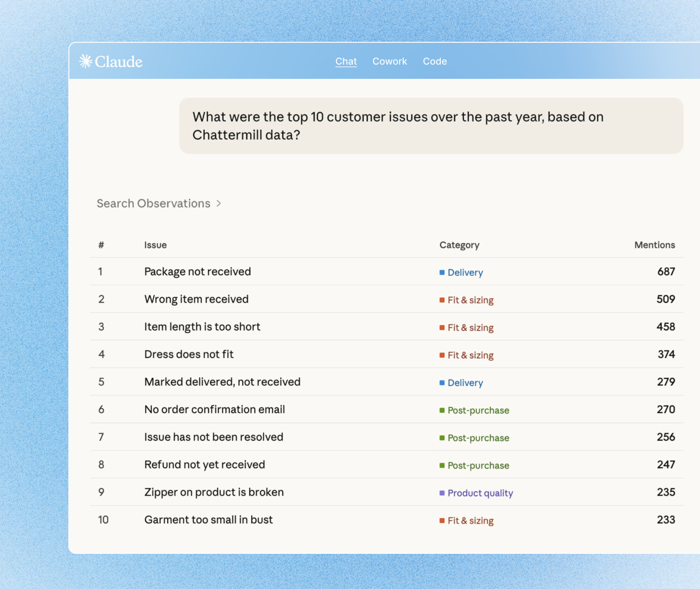Select 'Issue has not been resolved' row text
The image size is (700, 589).
(x=214, y=437)
